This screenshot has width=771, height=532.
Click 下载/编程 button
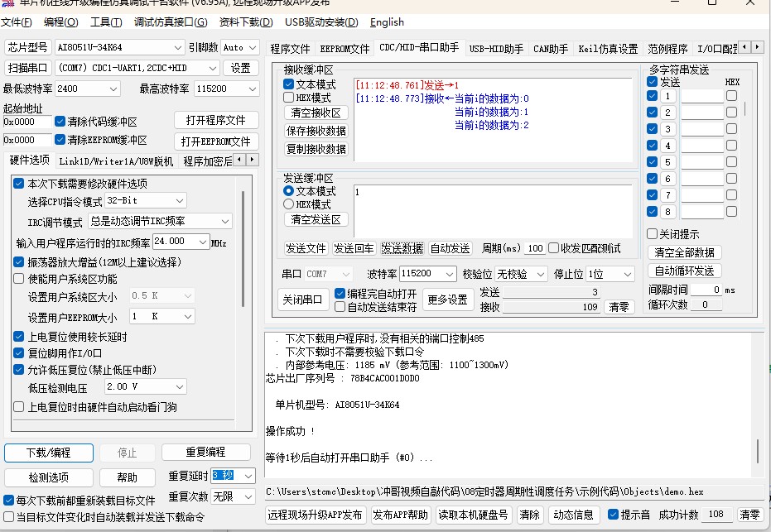[49, 453]
